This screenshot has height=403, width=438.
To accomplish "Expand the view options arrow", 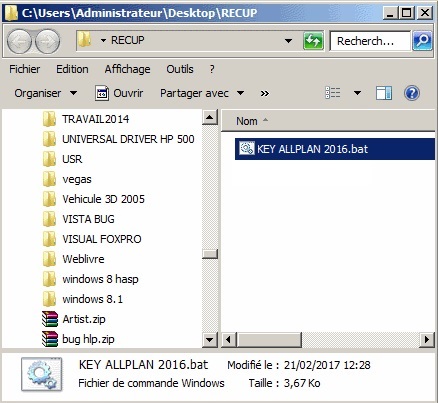I will coord(357,93).
